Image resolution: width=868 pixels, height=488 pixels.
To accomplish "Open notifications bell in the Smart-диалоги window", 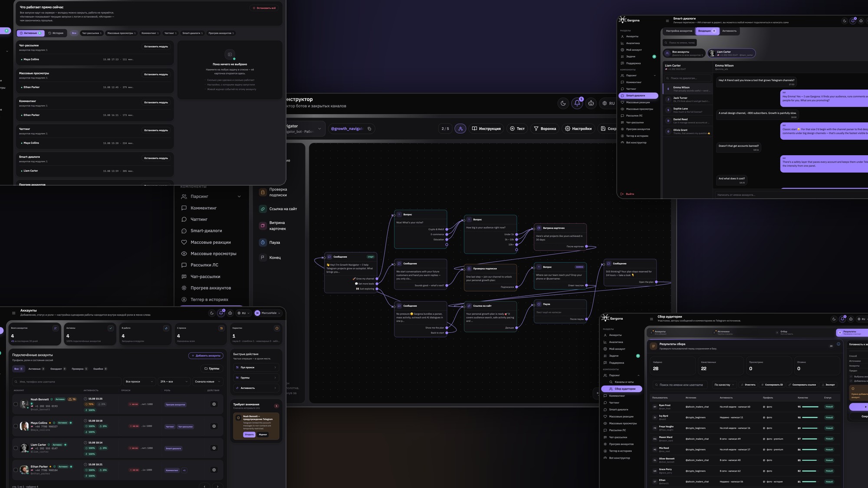I will [x=853, y=20].
